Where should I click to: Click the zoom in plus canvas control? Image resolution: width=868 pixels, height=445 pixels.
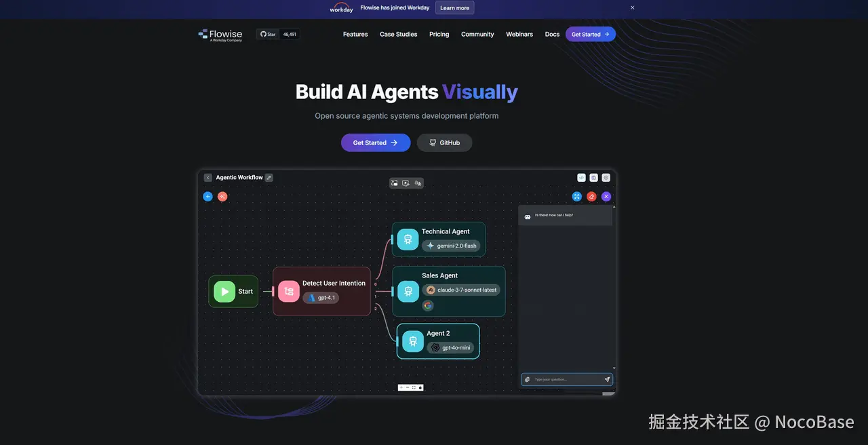tap(401, 387)
